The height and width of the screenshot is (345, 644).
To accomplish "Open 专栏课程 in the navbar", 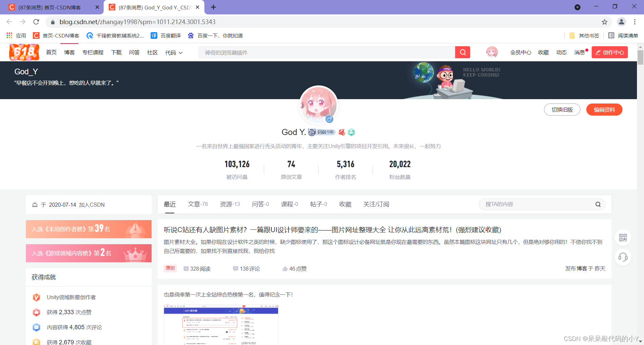I will click(x=93, y=53).
